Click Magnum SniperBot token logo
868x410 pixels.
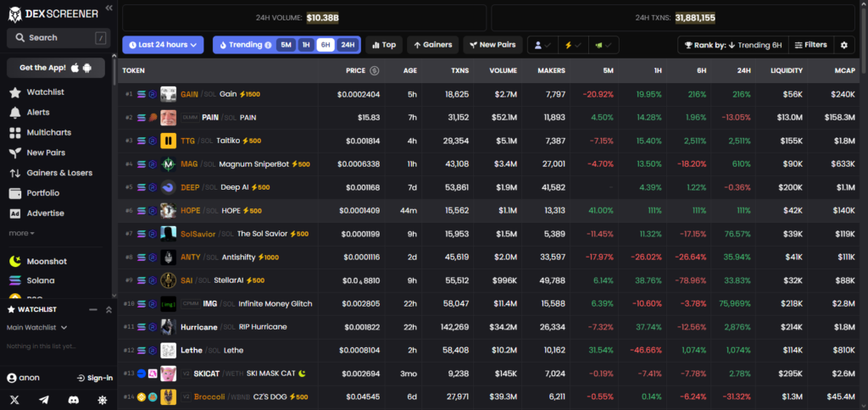pyautogui.click(x=169, y=163)
